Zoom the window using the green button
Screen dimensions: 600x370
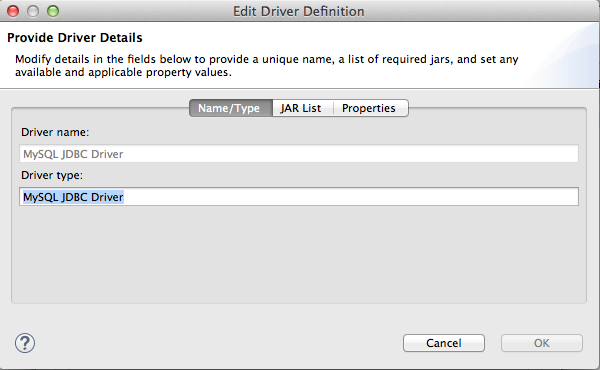pyautogui.click(x=53, y=11)
